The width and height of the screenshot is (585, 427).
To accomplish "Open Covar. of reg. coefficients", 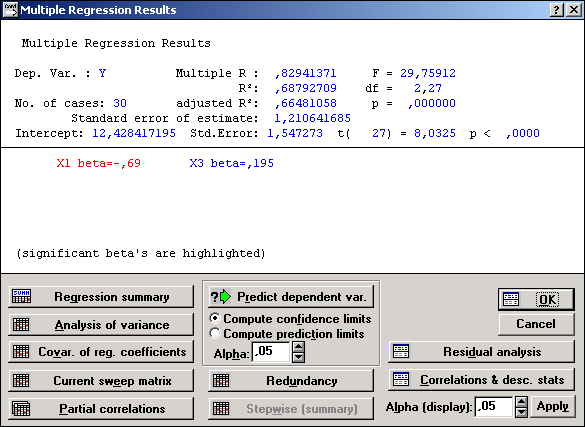I will coord(101,352).
